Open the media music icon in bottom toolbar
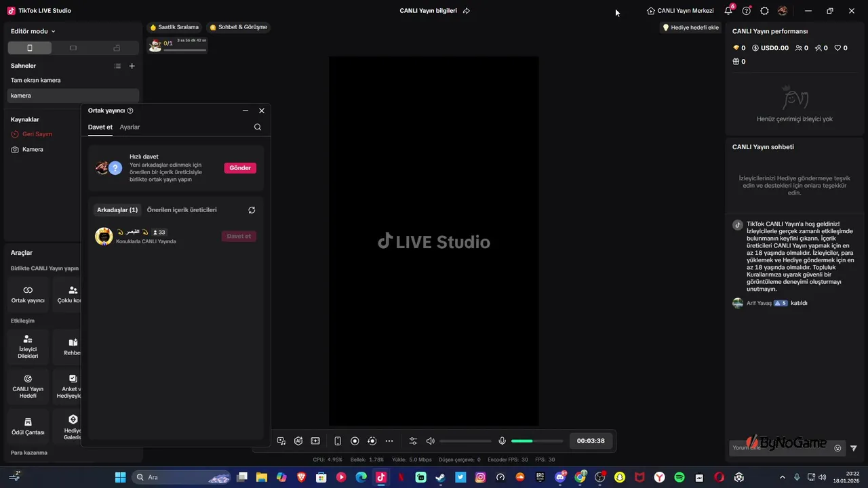 (281, 441)
